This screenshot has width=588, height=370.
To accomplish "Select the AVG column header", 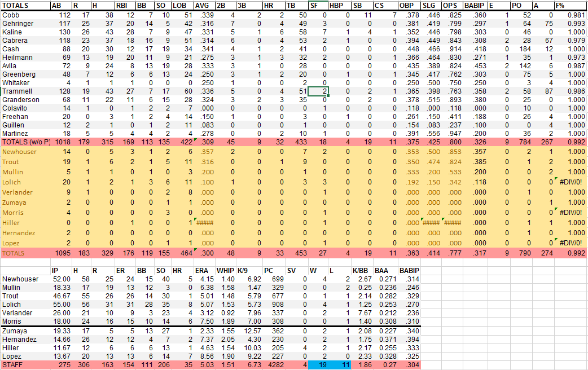I will click(x=204, y=6).
